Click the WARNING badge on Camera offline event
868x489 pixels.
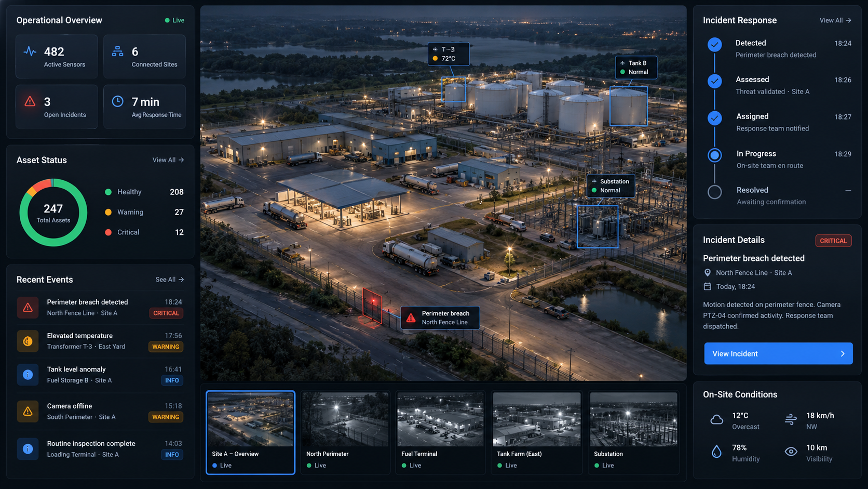pos(166,417)
